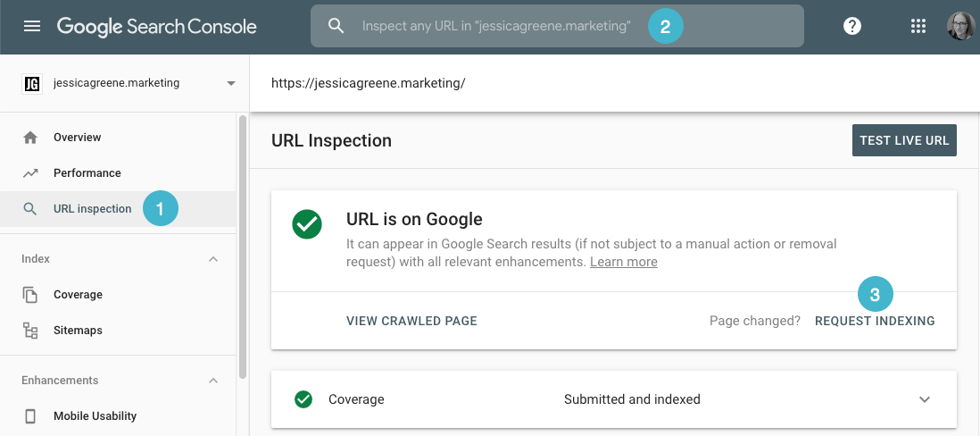Open the jessicagreene.marketing property dropdown
This screenshot has width=980, height=436.
point(231,83)
